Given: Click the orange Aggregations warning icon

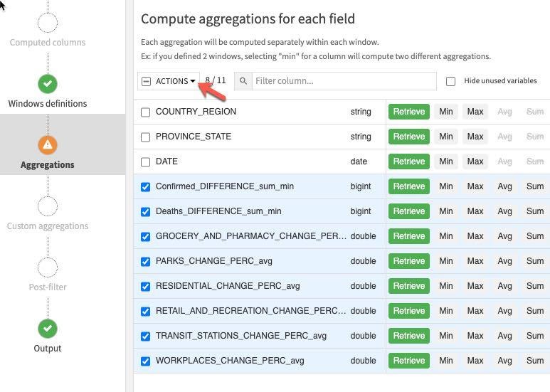Looking at the screenshot, I should point(48,145).
